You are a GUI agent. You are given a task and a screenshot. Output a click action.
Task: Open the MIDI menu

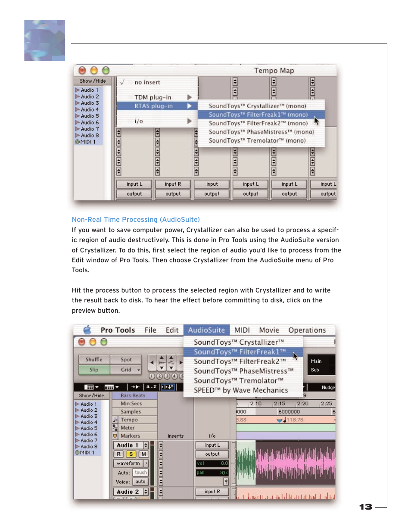242,330
